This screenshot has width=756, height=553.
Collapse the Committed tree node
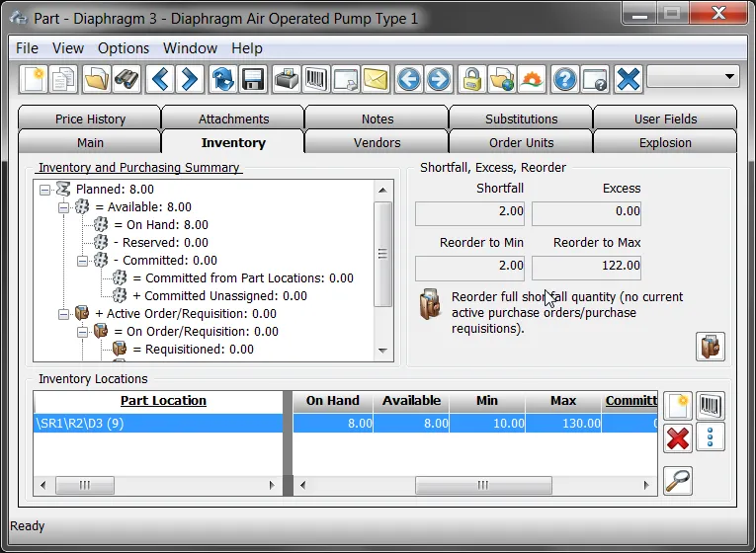click(82, 261)
